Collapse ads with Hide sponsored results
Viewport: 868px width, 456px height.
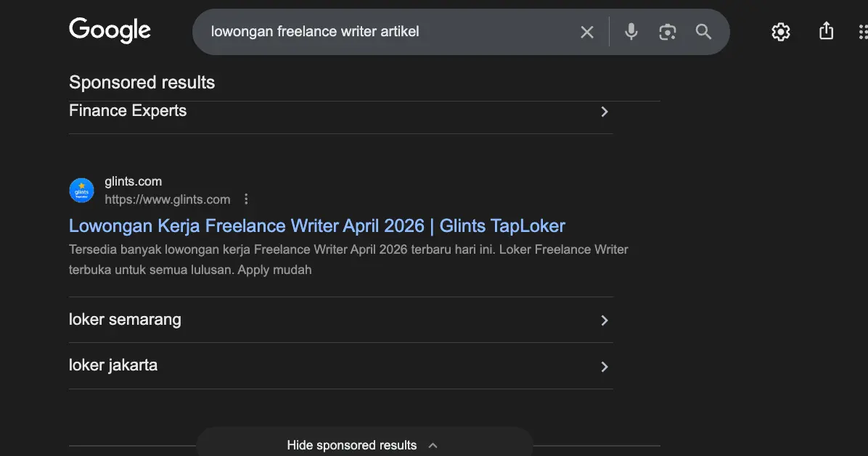tap(364, 444)
